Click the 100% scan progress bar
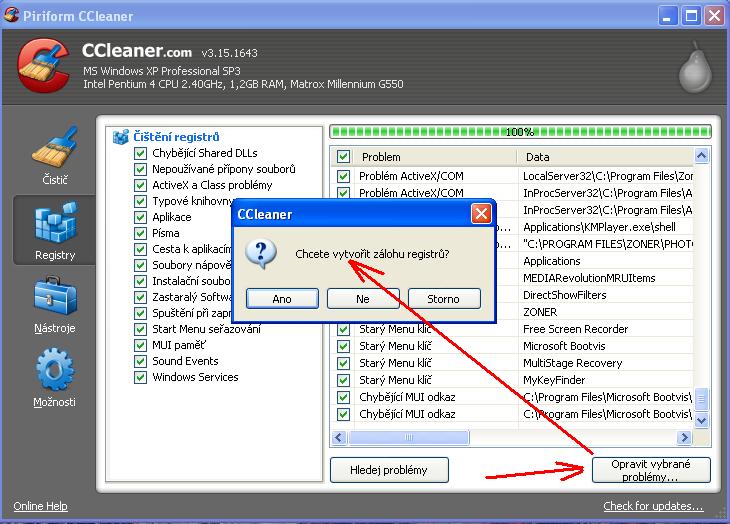The width and height of the screenshot is (730, 524). pyautogui.click(x=520, y=132)
